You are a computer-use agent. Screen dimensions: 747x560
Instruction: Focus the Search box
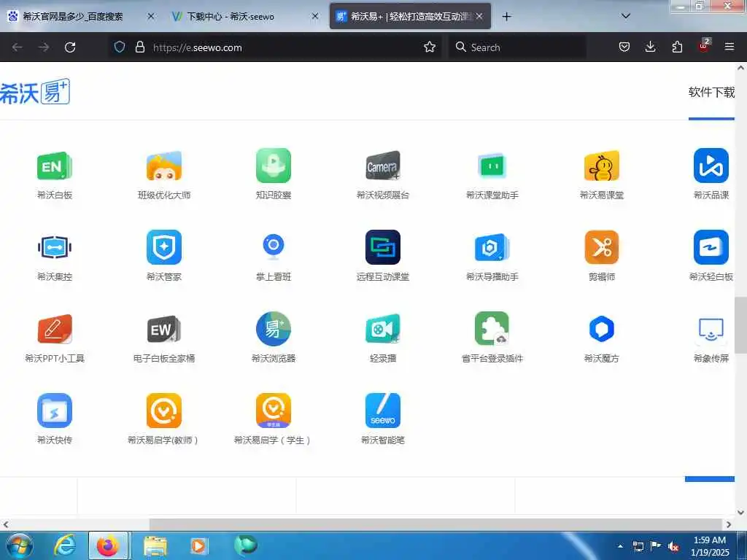coord(517,47)
